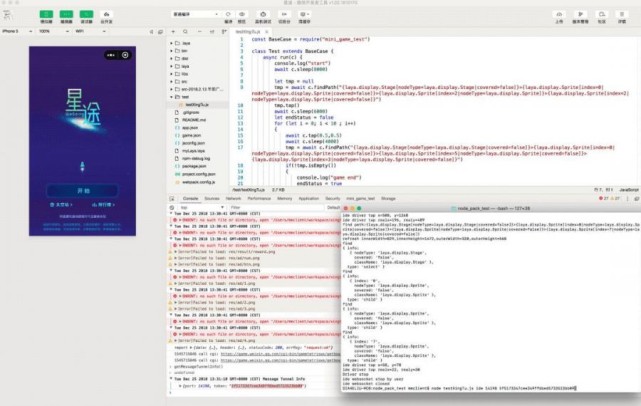Toggle the green Simulator panel button
Image resolution: width=641 pixels, height=406 pixels.
[46, 14]
